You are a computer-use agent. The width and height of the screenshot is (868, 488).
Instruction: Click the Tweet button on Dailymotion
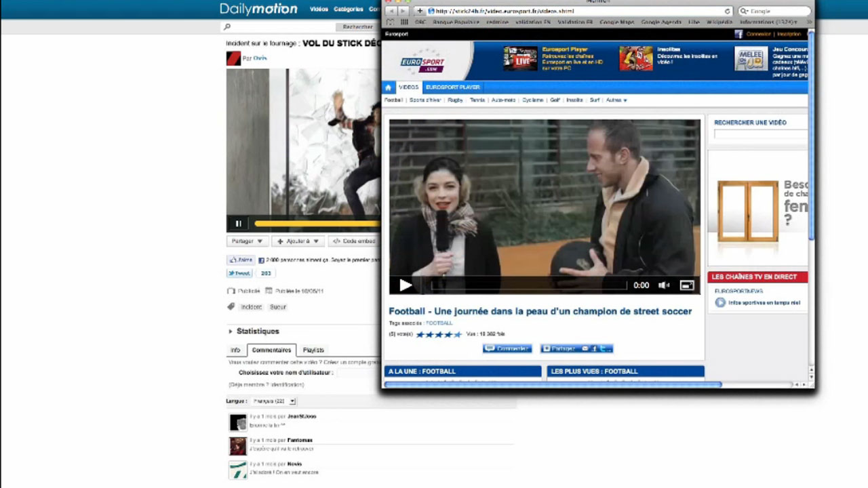pos(239,273)
